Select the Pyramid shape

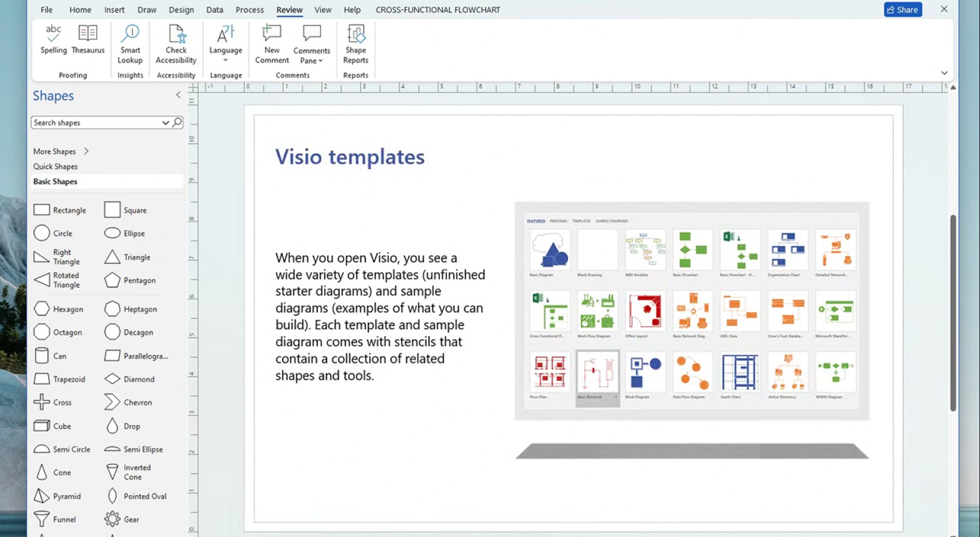(58, 496)
